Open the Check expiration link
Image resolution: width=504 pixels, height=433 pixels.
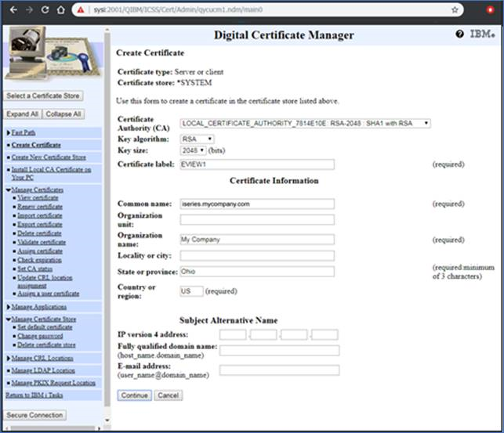(39, 260)
